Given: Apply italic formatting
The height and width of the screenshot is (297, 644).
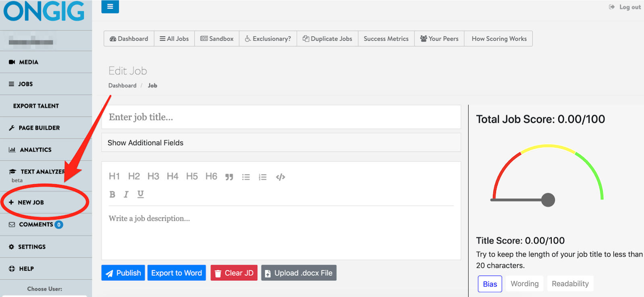Looking at the screenshot, I should (x=126, y=195).
